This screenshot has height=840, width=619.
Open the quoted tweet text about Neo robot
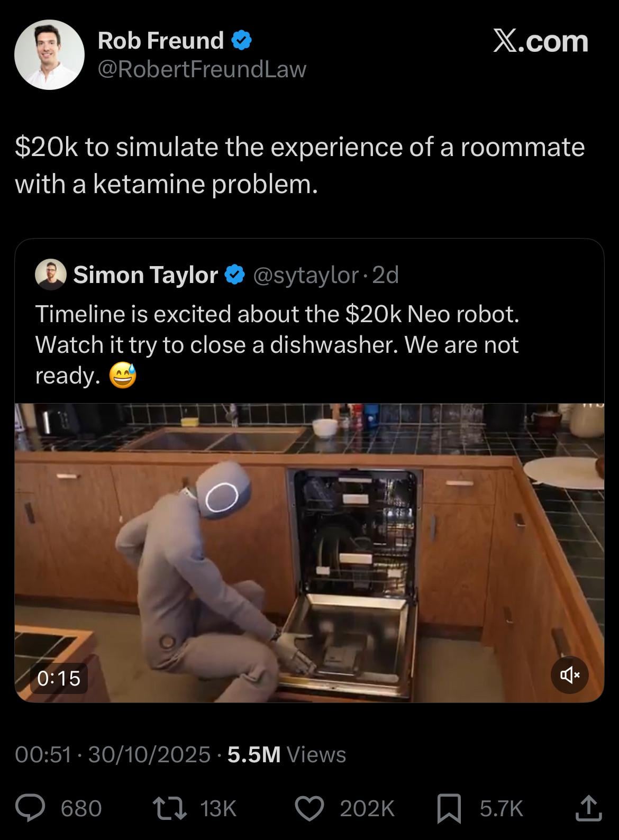click(x=277, y=344)
